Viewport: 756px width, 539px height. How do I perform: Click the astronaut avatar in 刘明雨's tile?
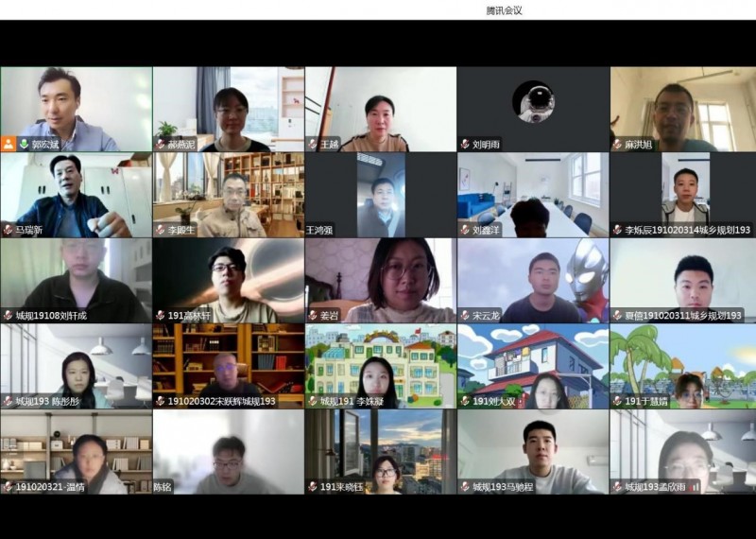point(533,101)
